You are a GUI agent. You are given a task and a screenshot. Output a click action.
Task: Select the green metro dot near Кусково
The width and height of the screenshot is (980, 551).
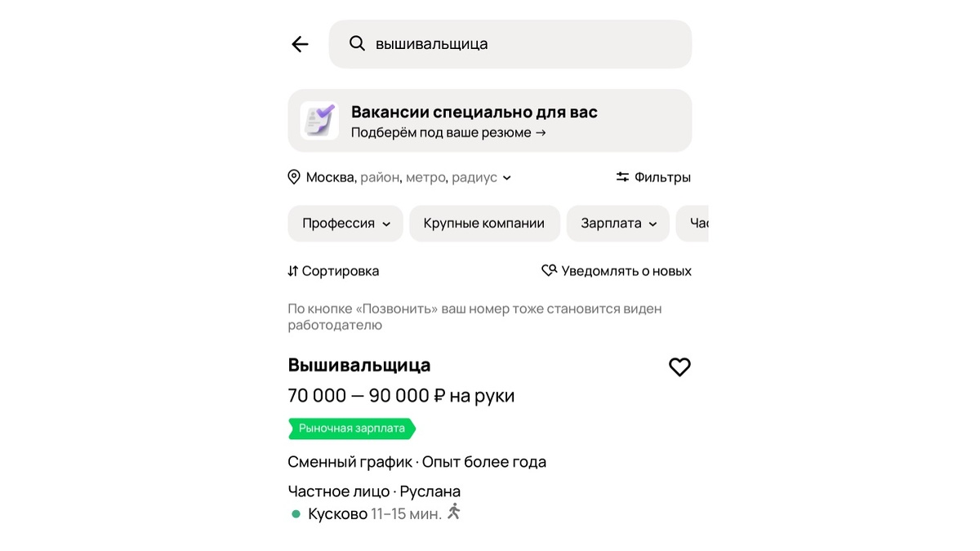click(295, 513)
